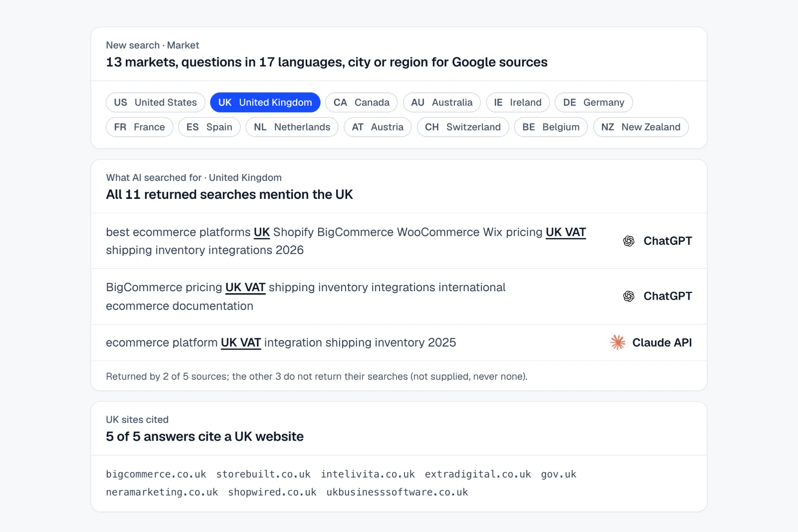The height and width of the screenshot is (532, 798).
Task: Choose the FR France market chip
Action: (140, 127)
